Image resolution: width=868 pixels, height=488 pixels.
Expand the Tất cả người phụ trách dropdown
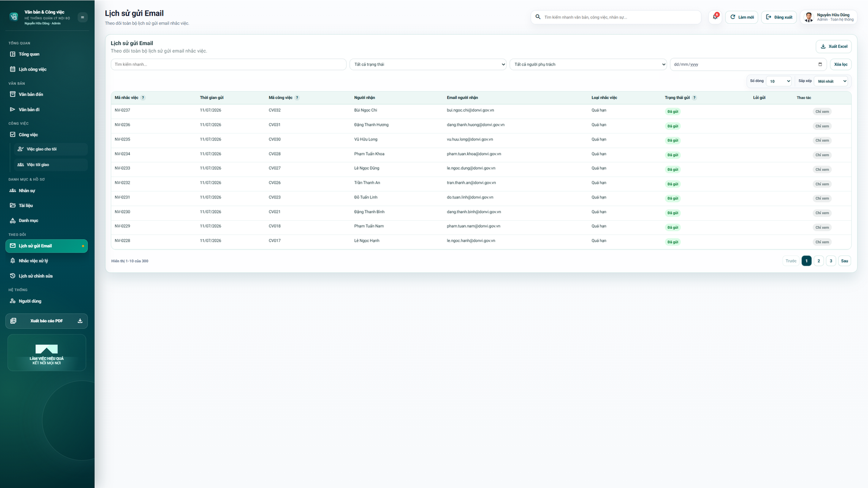point(588,65)
